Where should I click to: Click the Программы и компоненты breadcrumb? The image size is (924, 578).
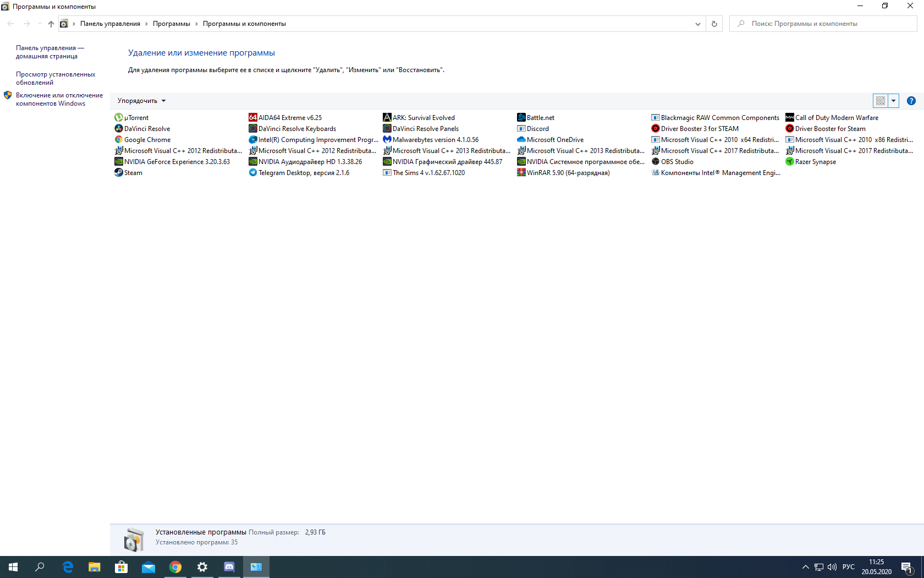244,24
